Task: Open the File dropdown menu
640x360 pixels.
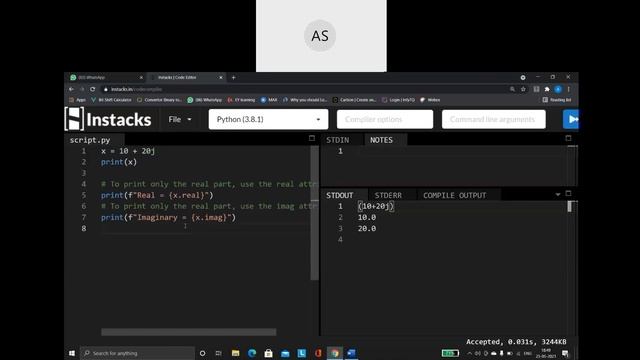Action: 180,119
